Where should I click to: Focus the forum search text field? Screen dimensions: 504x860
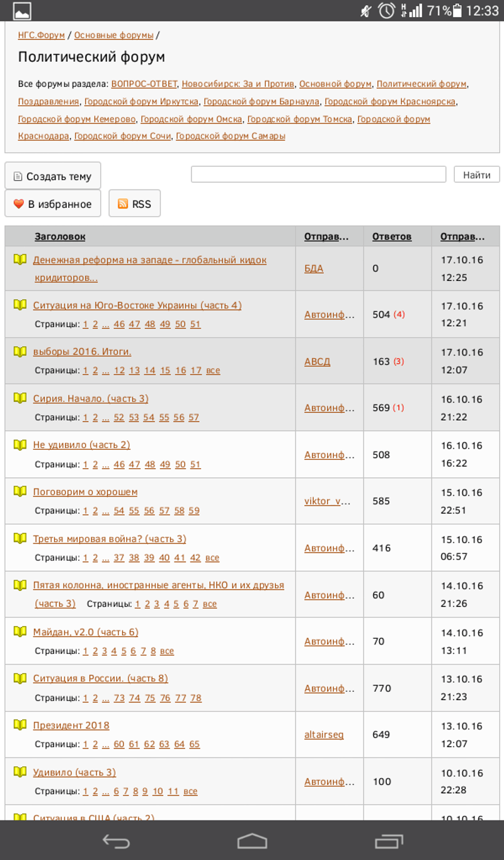[x=318, y=175]
